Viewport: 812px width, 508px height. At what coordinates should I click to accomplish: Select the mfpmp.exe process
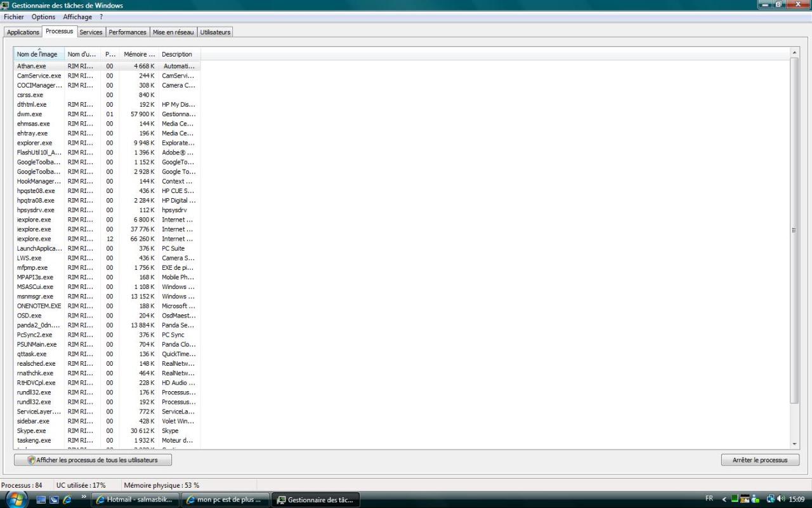107,267
